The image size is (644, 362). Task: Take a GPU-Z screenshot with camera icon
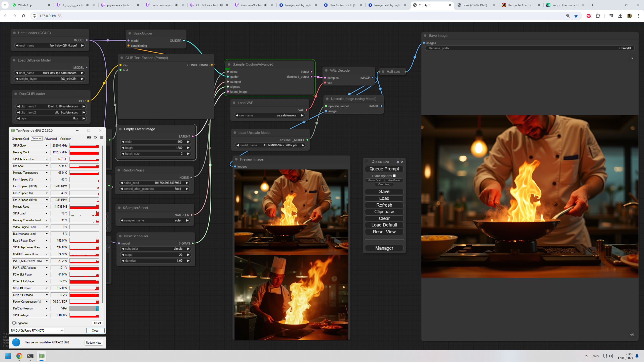tap(89, 137)
